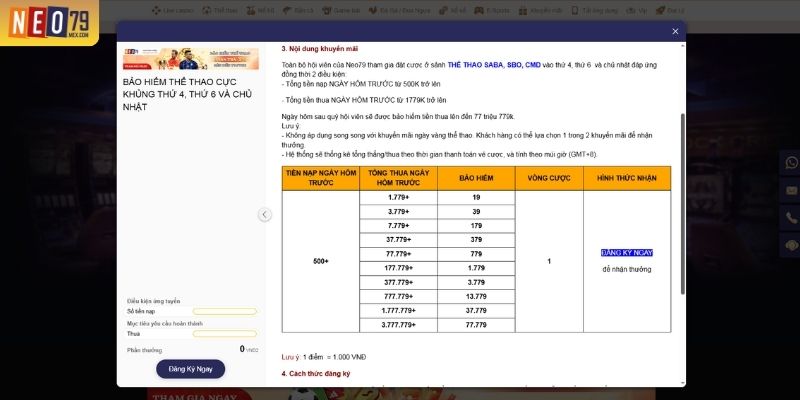The width and height of the screenshot is (800, 400).
Task: Click the 177.779+ loss cell
Action: 398,268
